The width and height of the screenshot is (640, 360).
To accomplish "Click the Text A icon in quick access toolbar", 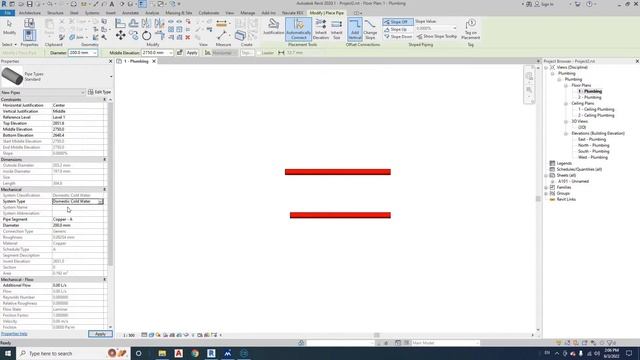I will click(x=111, y=4).
